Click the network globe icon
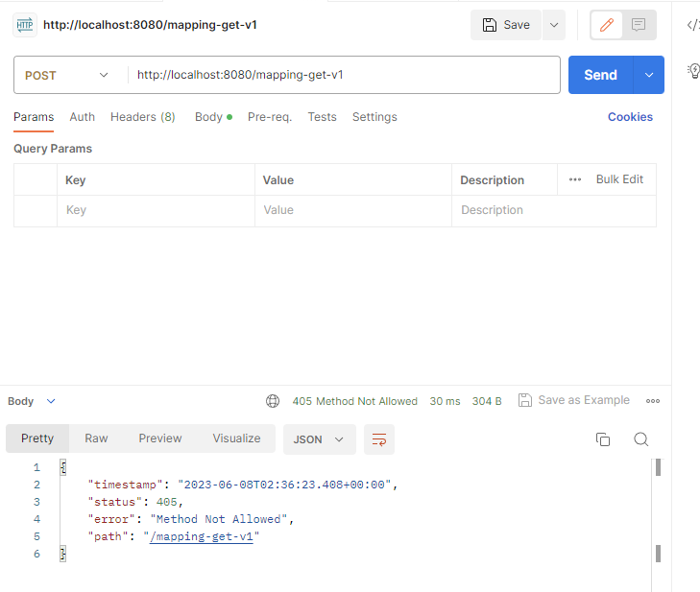Viewport: 700px width, 592px height. pos(273,401)
